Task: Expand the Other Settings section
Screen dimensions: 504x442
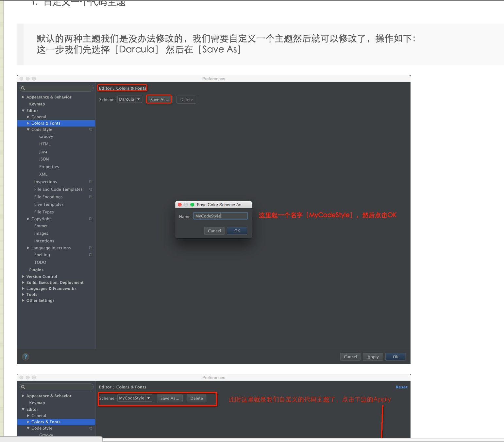Action: (23, 300)
